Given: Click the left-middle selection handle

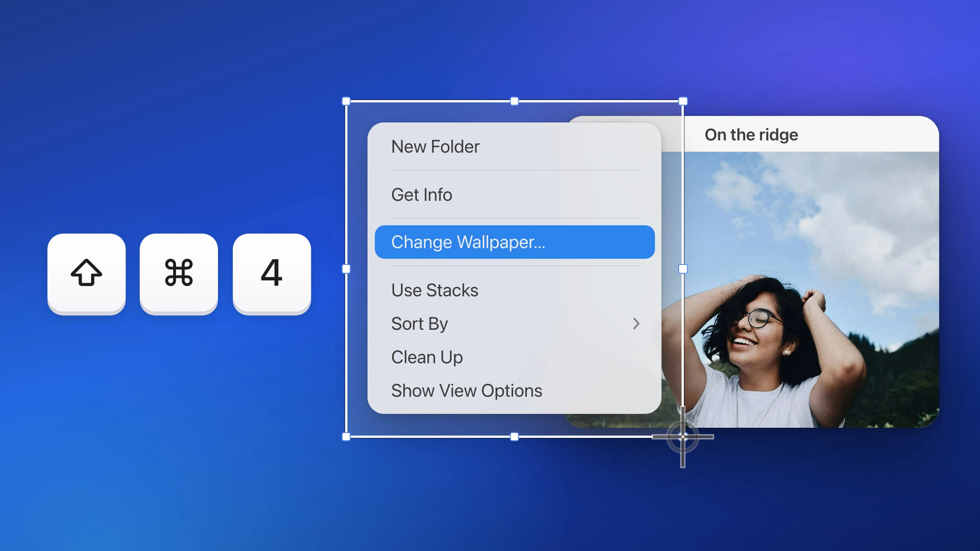Looking at the screenshot, I should [x=346, y=269].
